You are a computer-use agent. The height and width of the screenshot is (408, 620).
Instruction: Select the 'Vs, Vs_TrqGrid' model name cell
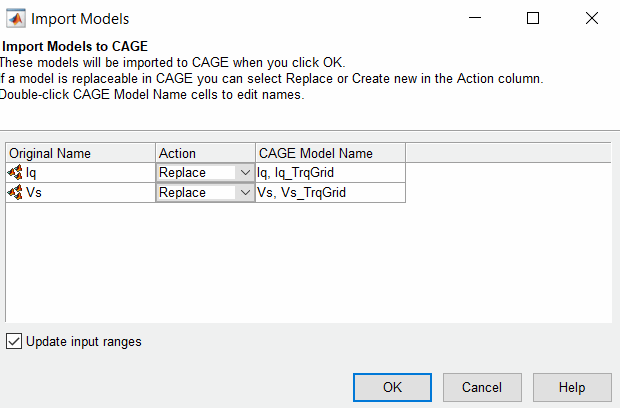click(330, 193)
